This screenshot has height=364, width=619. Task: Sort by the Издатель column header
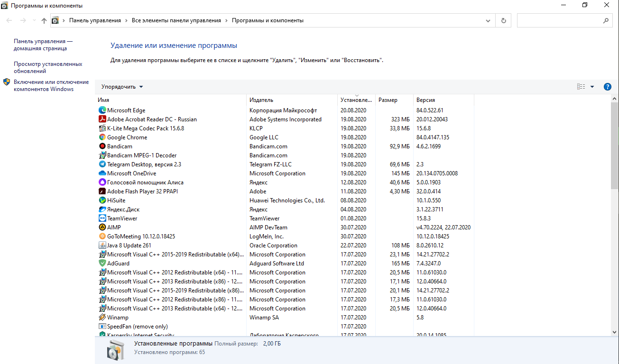[292, 100]
